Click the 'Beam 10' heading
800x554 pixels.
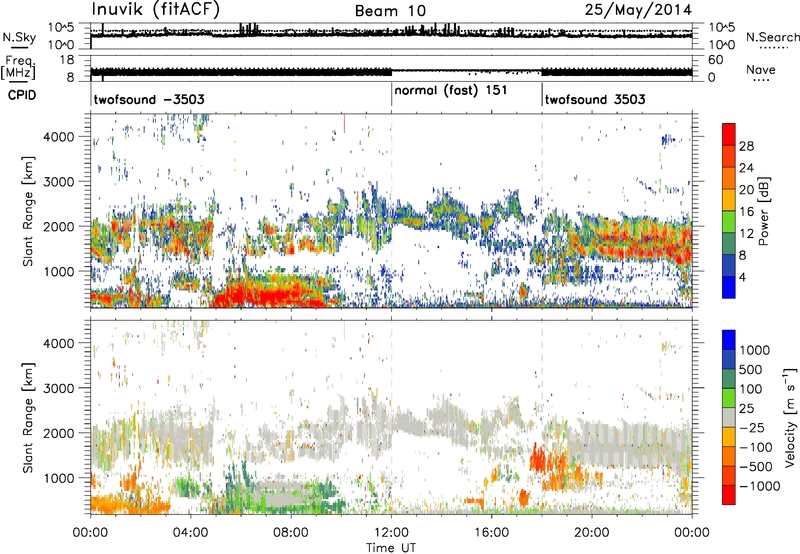click(390, 11)
